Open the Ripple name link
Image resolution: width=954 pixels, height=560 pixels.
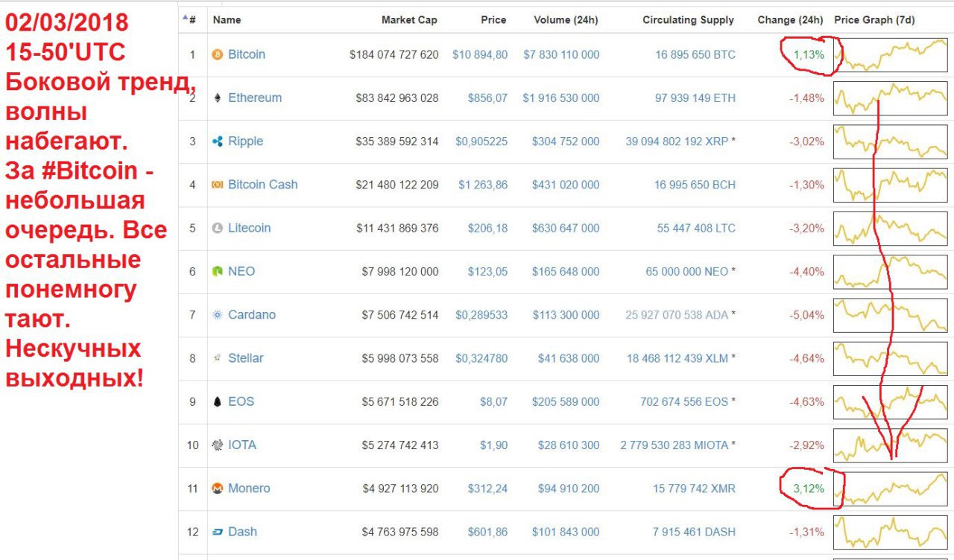pyautogui.click(x=245, y=141)
